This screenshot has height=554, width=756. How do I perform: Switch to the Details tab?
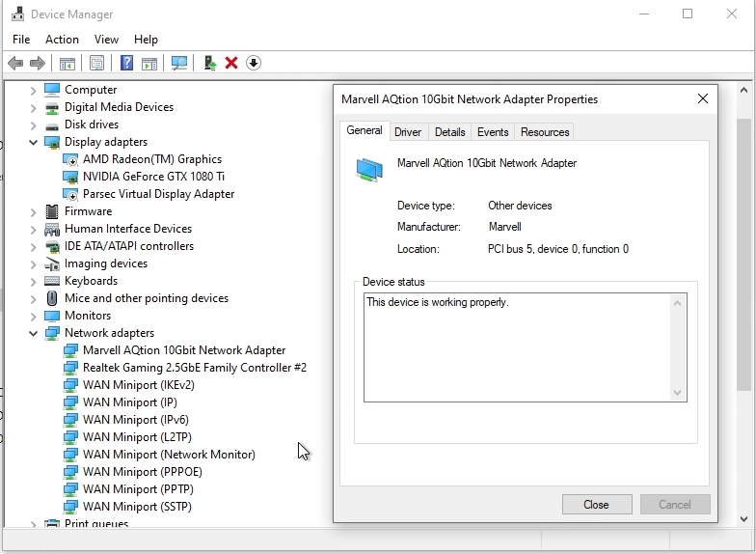point(449,132)
